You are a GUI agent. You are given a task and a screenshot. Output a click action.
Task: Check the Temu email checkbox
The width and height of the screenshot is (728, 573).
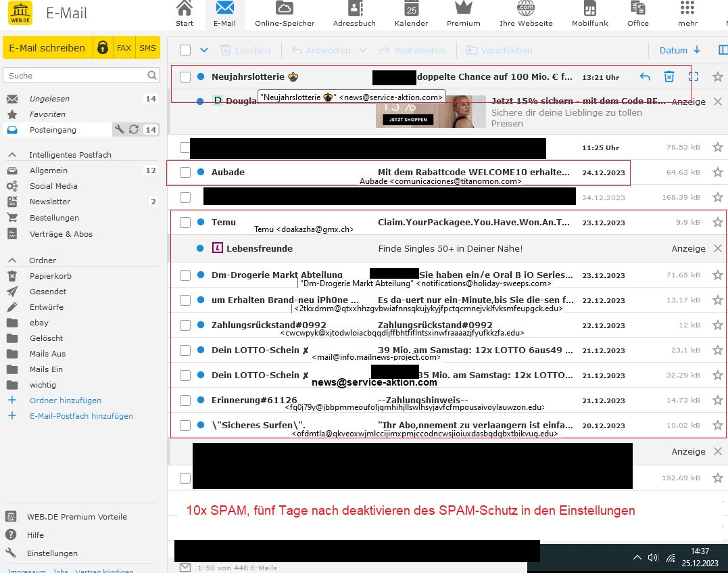[185, 222]
